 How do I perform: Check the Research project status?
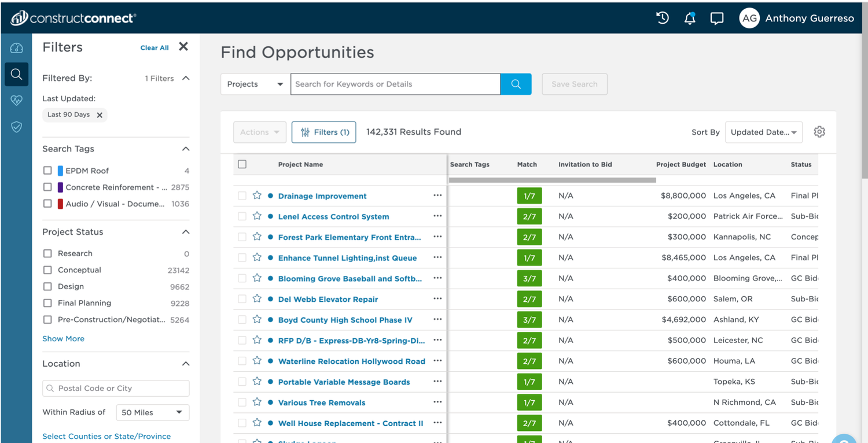[x=47, y=253]
